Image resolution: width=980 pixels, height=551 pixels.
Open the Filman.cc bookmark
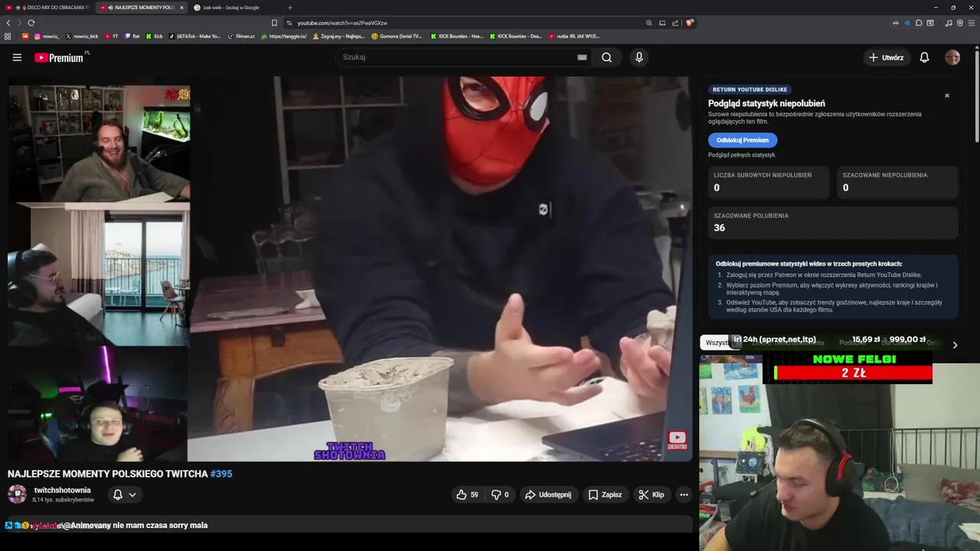[241, 36]
